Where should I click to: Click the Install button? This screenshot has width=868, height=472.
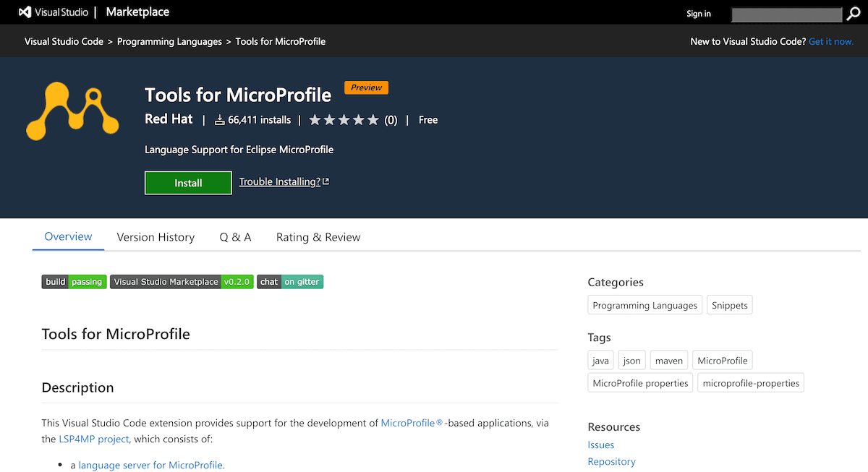pos(188,183)
